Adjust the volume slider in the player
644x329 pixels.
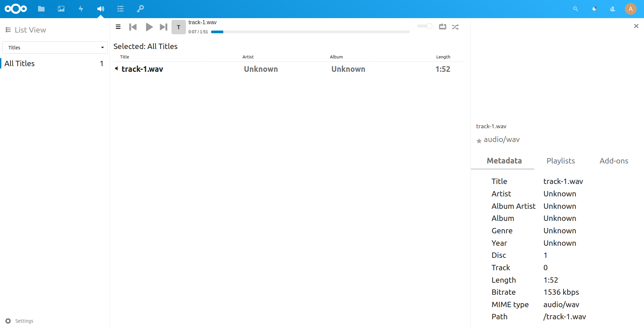(424, 26)
